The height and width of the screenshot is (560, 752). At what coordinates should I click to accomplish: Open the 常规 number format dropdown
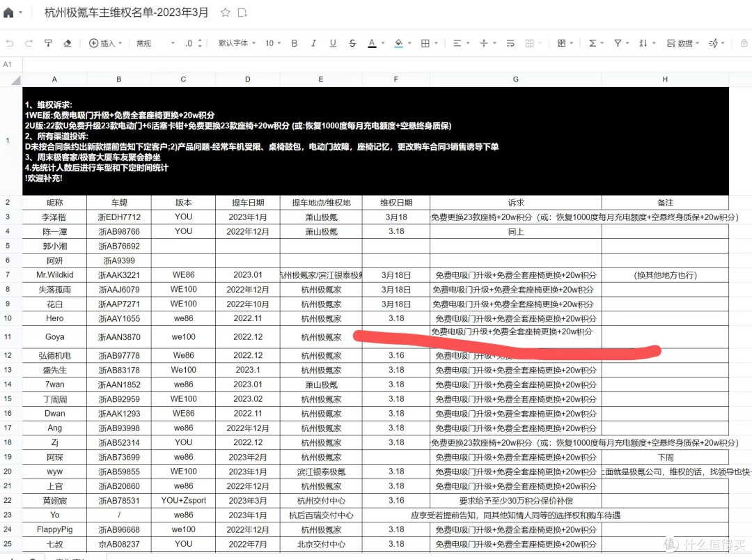pos(155,43)
